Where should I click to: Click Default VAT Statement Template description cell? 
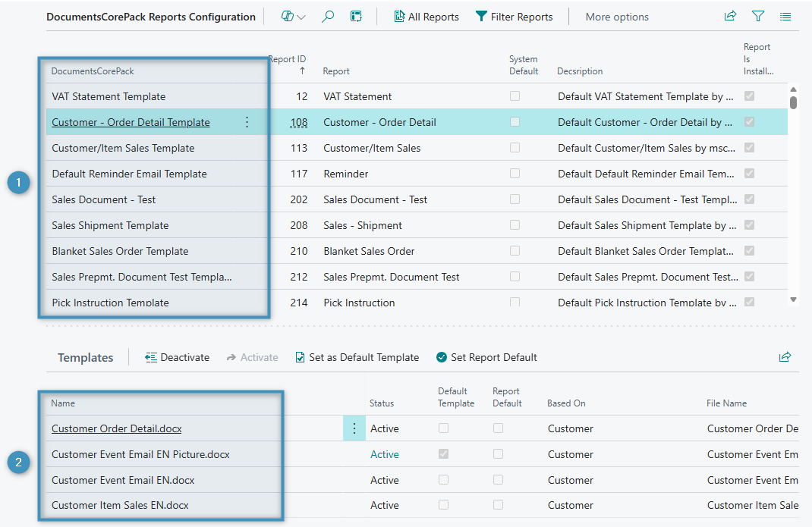(x=646, y=96)
